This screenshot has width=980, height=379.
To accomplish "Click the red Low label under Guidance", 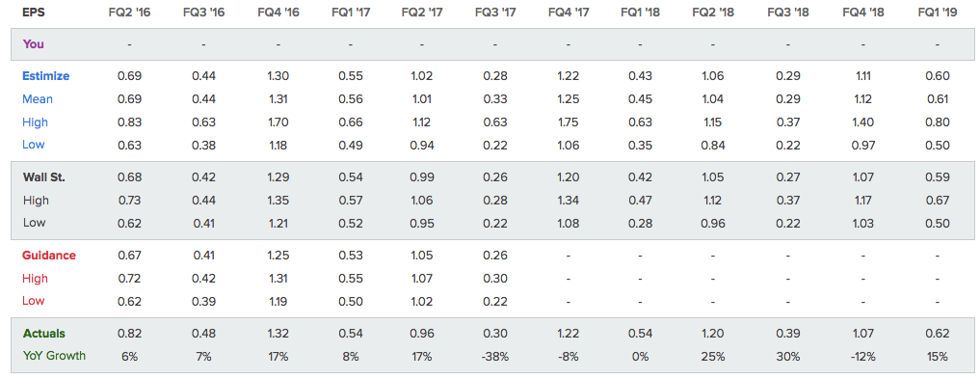I will [33, 301].
